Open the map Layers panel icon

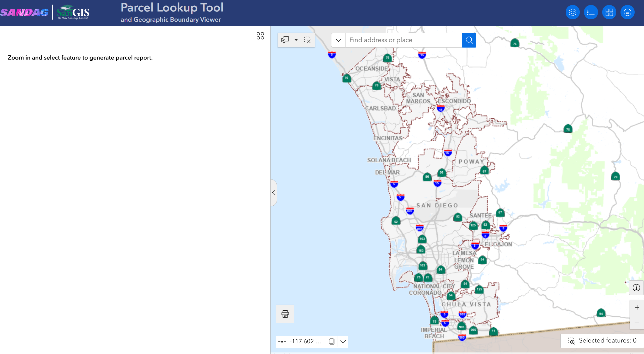click(x=572, y=12)
